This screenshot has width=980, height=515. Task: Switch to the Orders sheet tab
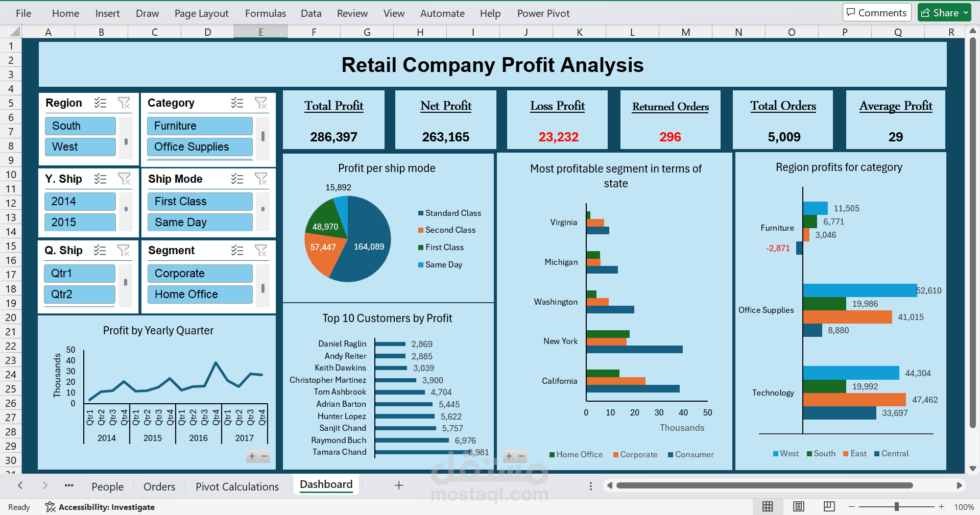[159, 486]
